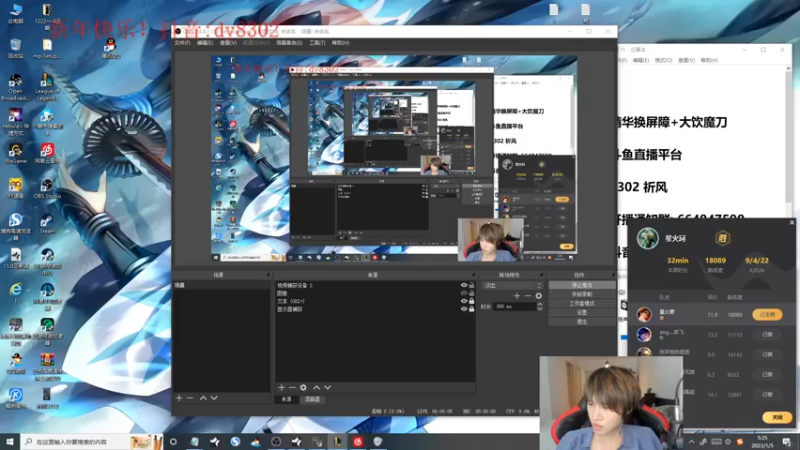Open League of Legends desktop shortcut
This screenshot has width=800, height=450.
(47, 87)
